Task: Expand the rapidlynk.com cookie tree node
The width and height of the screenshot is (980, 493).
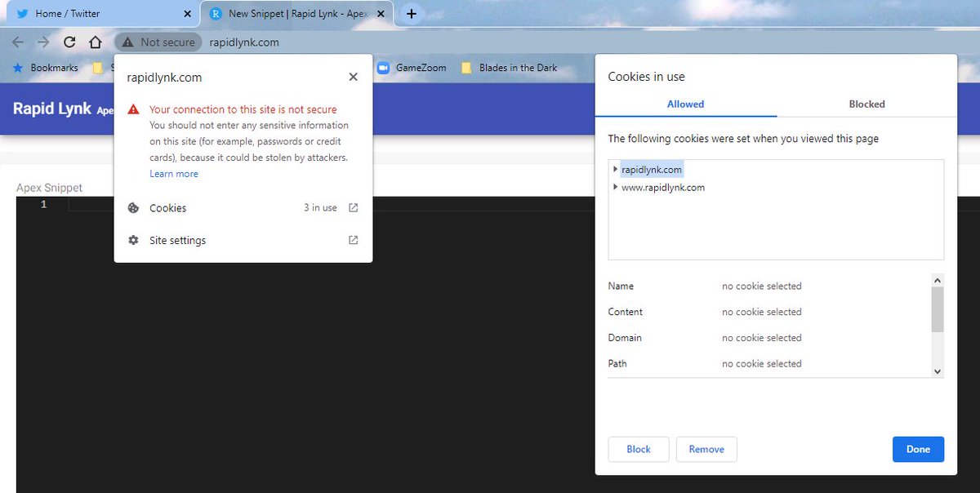Action: click(x=614, y=170)
